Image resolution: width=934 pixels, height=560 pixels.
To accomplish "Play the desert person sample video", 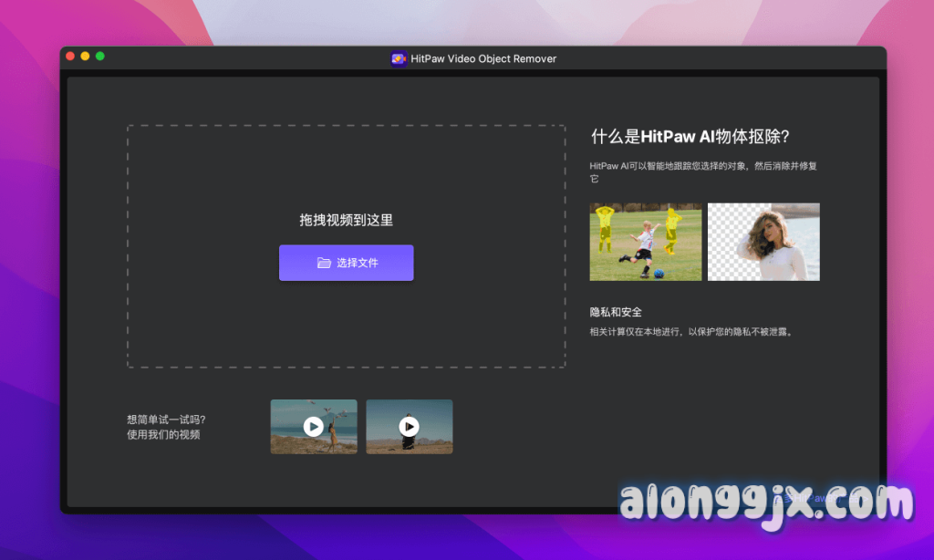I will (409, 426).
